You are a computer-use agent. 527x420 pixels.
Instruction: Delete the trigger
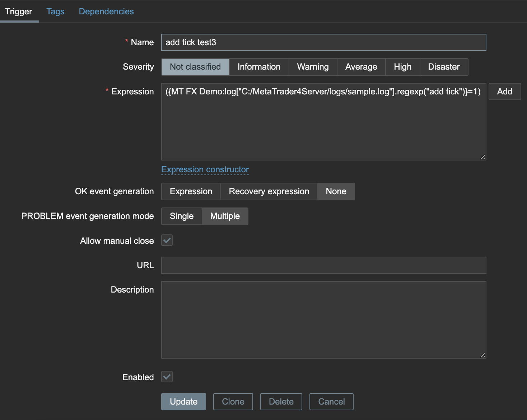[x=281, y=402]
